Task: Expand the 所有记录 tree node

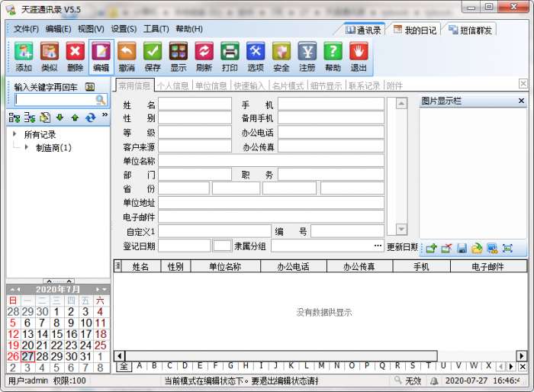Action: tap(14, 134)
